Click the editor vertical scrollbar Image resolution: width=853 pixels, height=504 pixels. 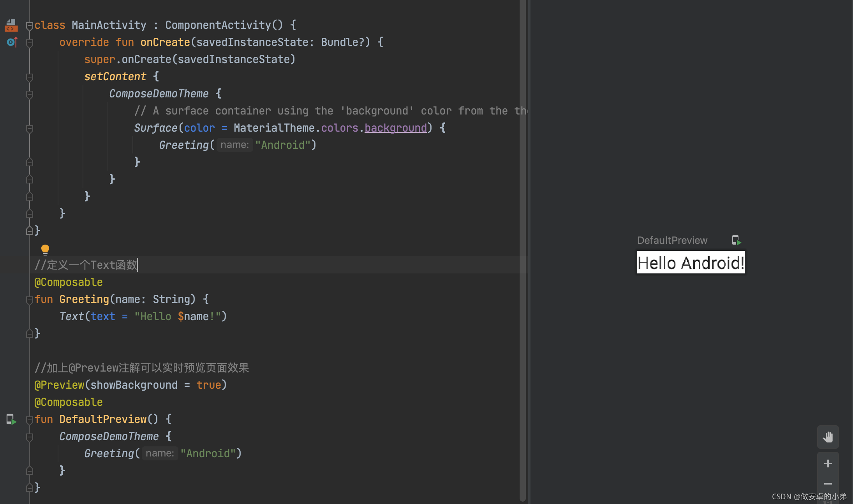click(x=522, y=249)
